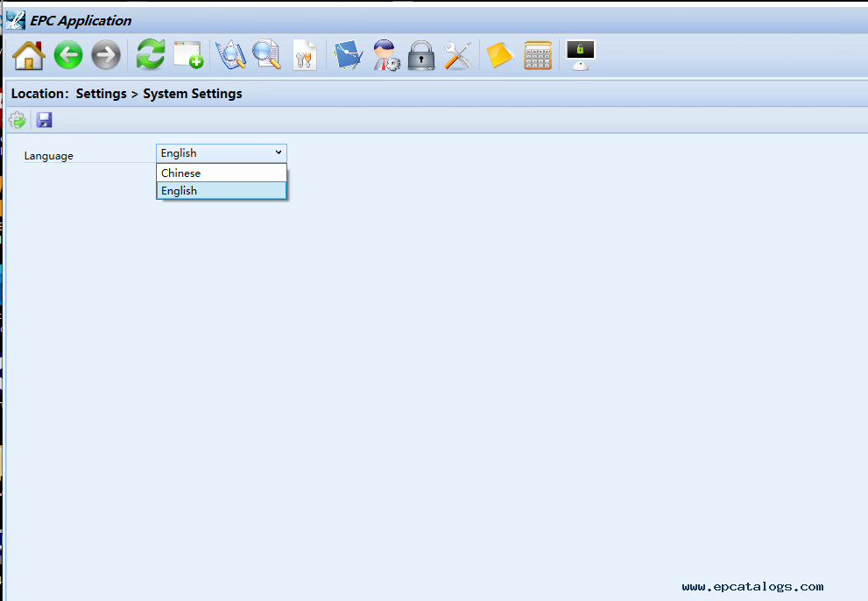Click the gray forward arrow

106,56
